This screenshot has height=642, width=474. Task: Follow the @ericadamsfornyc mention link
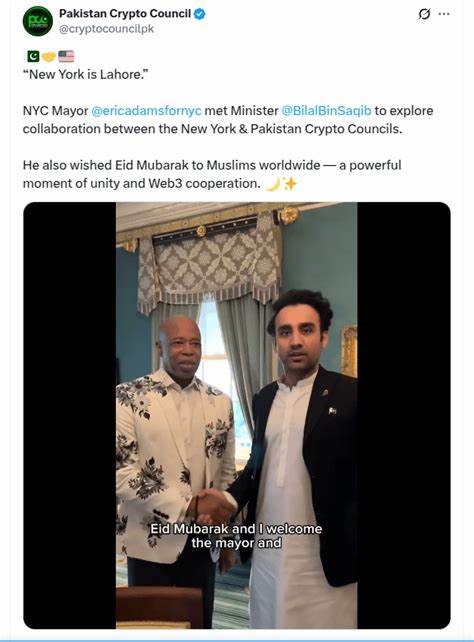click(x=146, y=111)
